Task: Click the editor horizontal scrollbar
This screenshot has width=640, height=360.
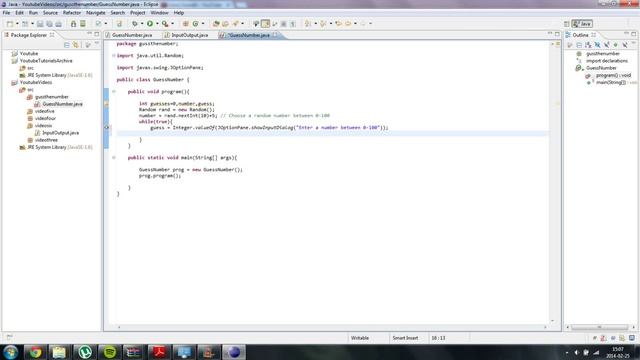Action: 331,327
